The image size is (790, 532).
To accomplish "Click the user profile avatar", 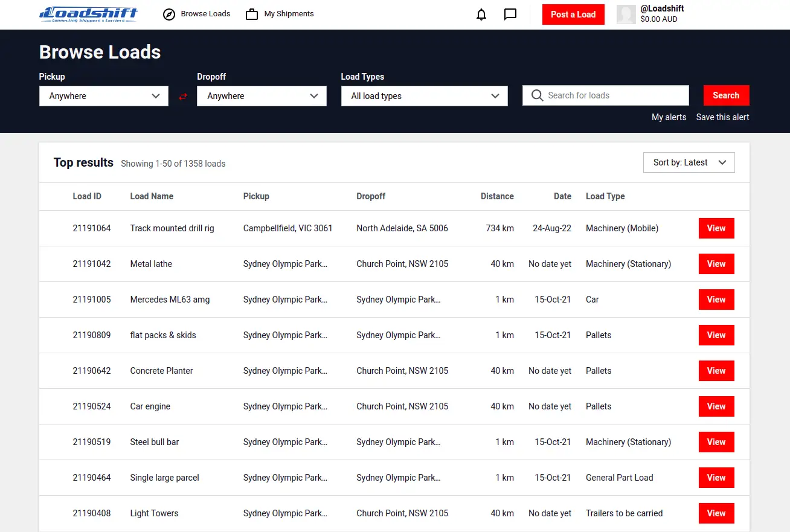I will coord(626,14).
